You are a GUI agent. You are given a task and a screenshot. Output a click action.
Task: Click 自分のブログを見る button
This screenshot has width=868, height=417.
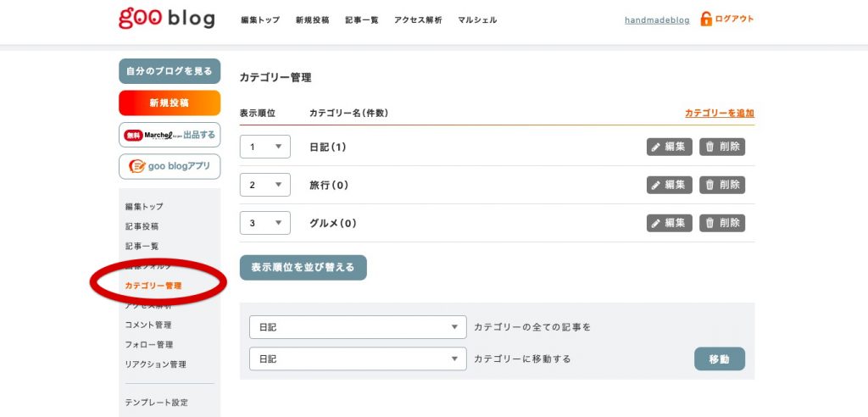coord(170,71)
